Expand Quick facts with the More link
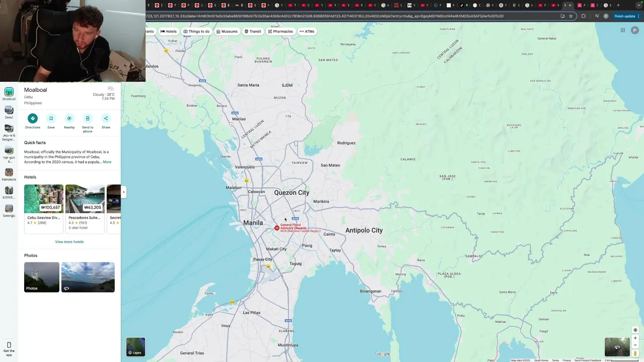644x362 pixels. click(x=107, y=162)
